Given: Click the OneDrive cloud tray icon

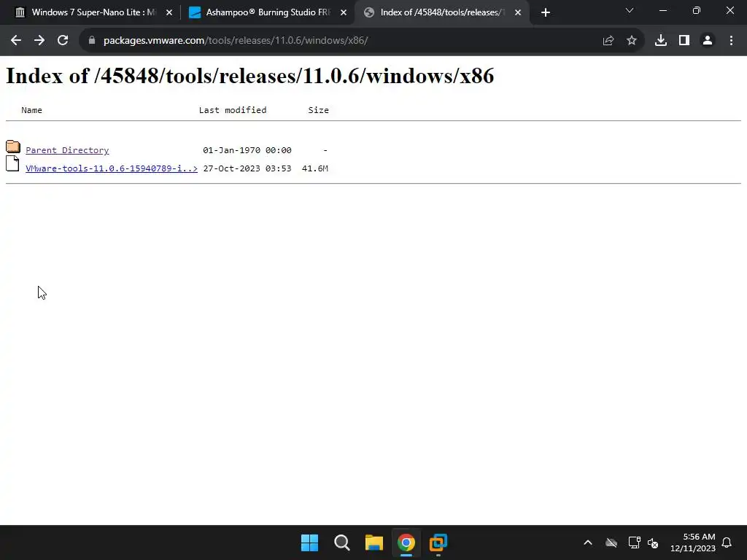Looking at the screenshot, I should (x=611, y=542).
